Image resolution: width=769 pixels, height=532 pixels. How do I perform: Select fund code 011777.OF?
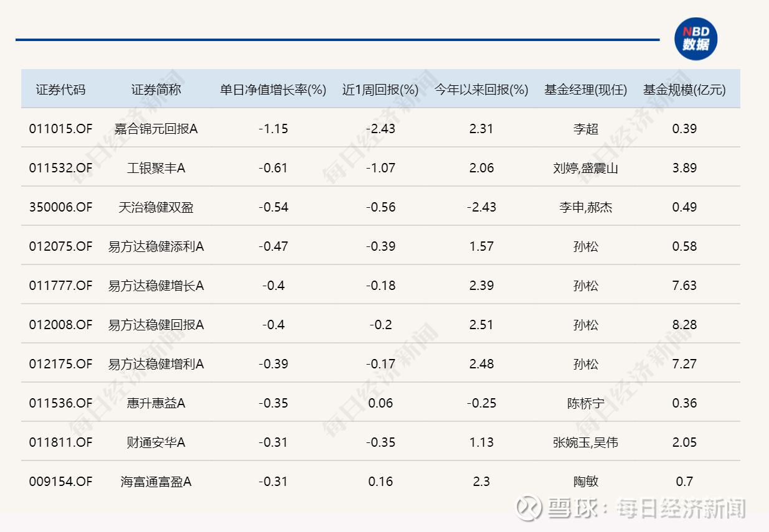point(60,286)
